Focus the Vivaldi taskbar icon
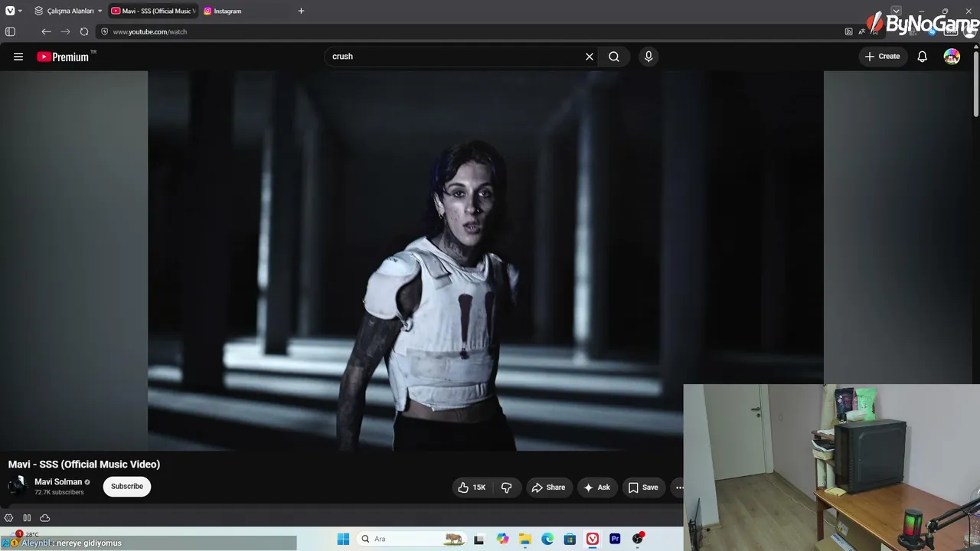980x551 pixels. (x=593, y=539)
